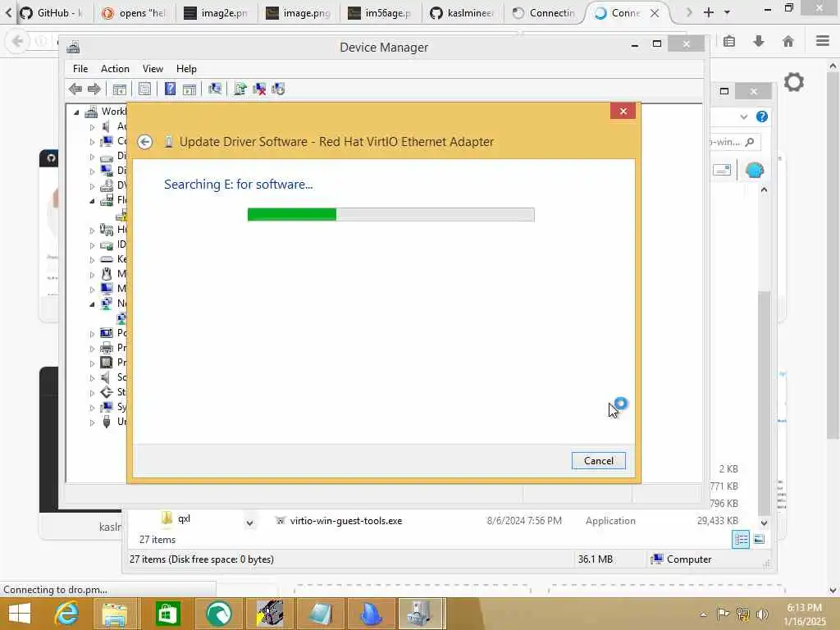Open the Windows Start button
The width and height of the screenshot is (840, 630).
(20, 614)
